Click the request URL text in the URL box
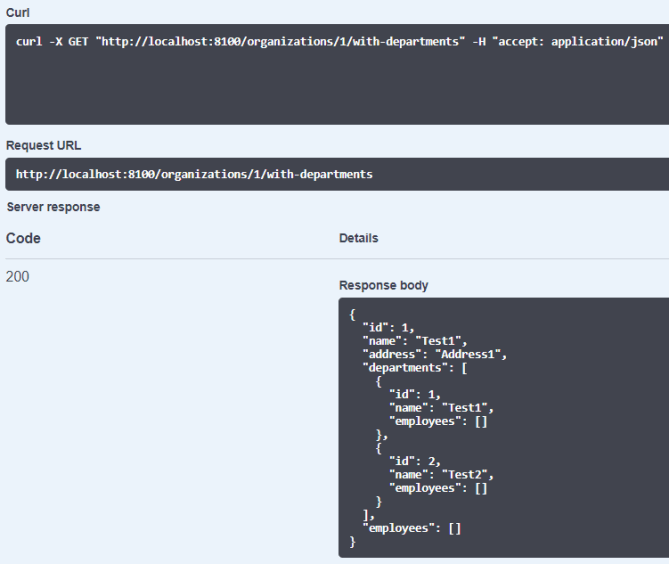The width and height of the screenshot is (669, 564). tap(194, 174)
